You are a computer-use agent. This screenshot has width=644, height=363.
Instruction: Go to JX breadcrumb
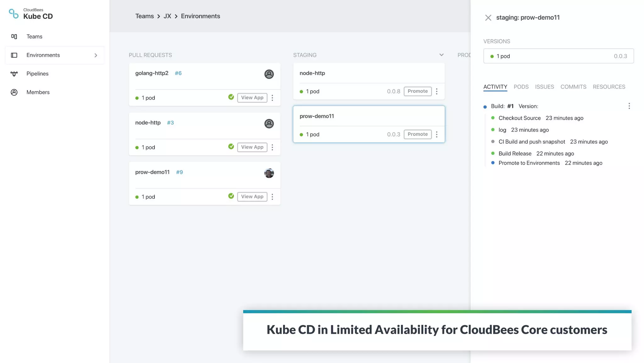pos(167,16)
